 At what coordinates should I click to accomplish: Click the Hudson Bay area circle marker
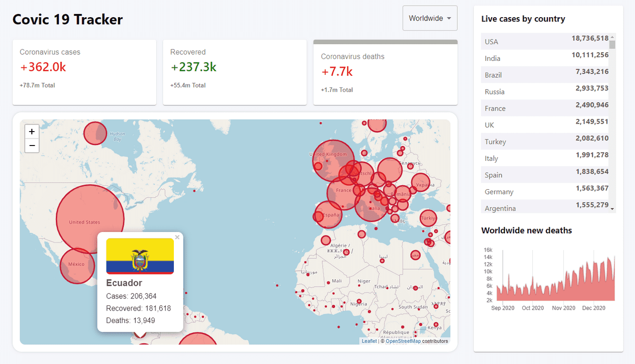(95, 133)
